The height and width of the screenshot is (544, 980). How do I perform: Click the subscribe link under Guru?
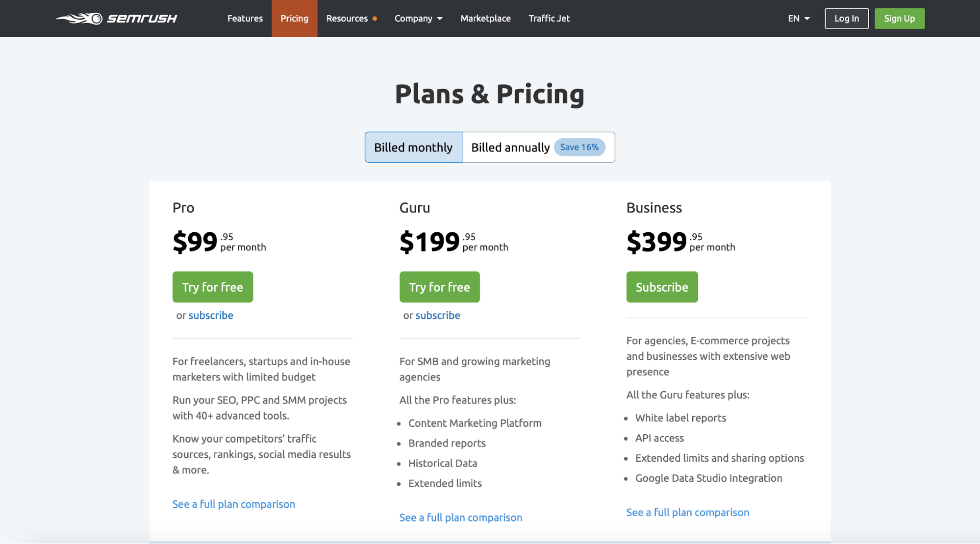click(x=438, y=316)
